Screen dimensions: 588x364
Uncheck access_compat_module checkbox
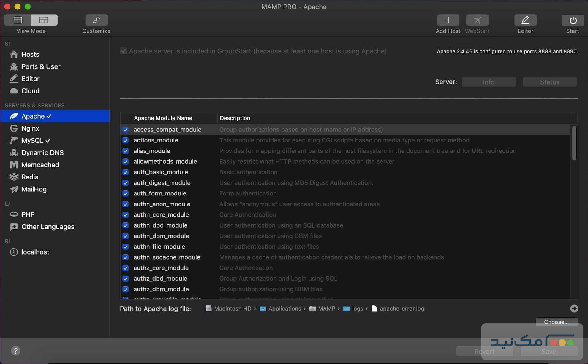[126, 130]
